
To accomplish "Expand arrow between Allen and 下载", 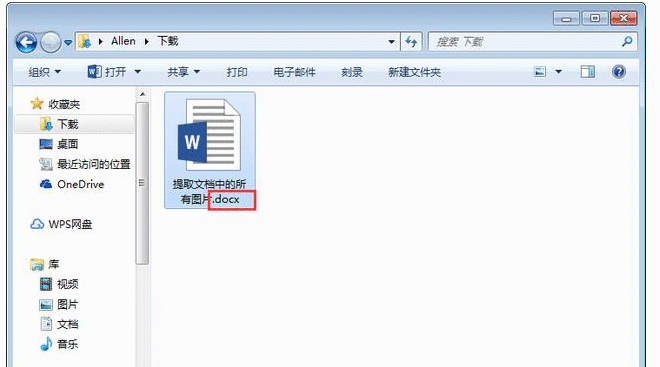I will pos(146,42).
